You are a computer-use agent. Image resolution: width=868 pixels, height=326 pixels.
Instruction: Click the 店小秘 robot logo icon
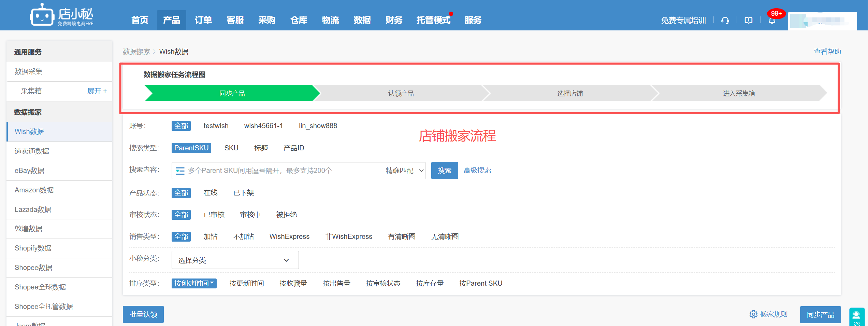click(42, 15)
